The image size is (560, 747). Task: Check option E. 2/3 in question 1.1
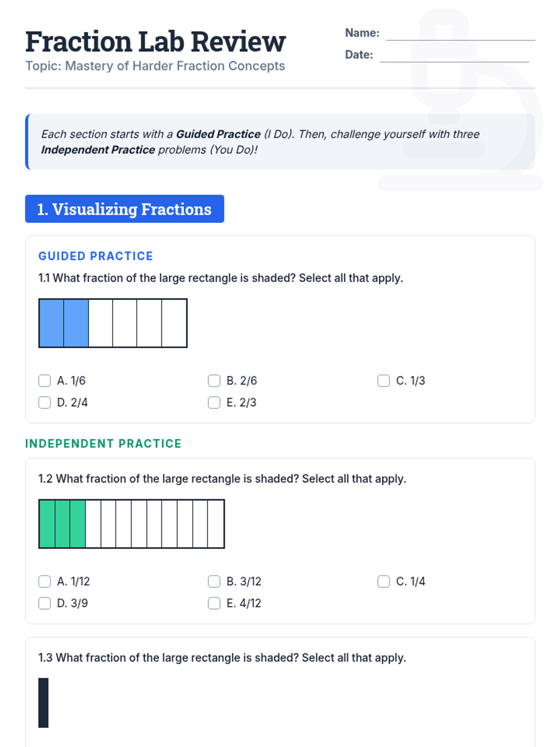click(x=214, y=402)
